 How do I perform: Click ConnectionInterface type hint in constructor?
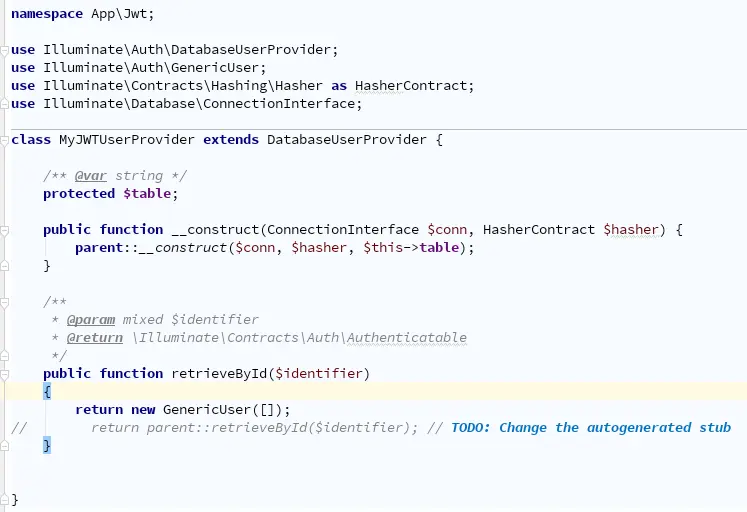coord(342,229)
